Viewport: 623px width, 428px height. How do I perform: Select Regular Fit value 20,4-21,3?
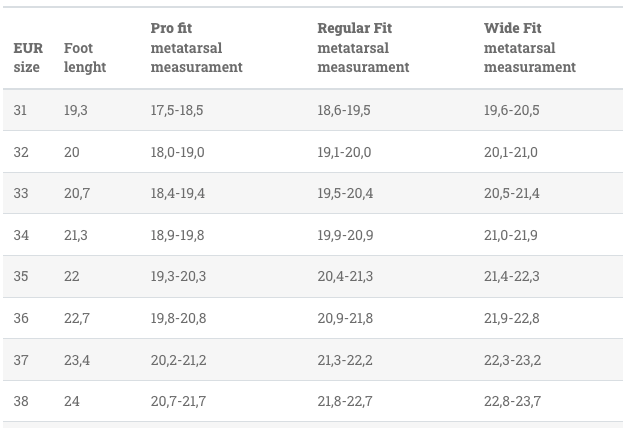(x=345, y=276)
